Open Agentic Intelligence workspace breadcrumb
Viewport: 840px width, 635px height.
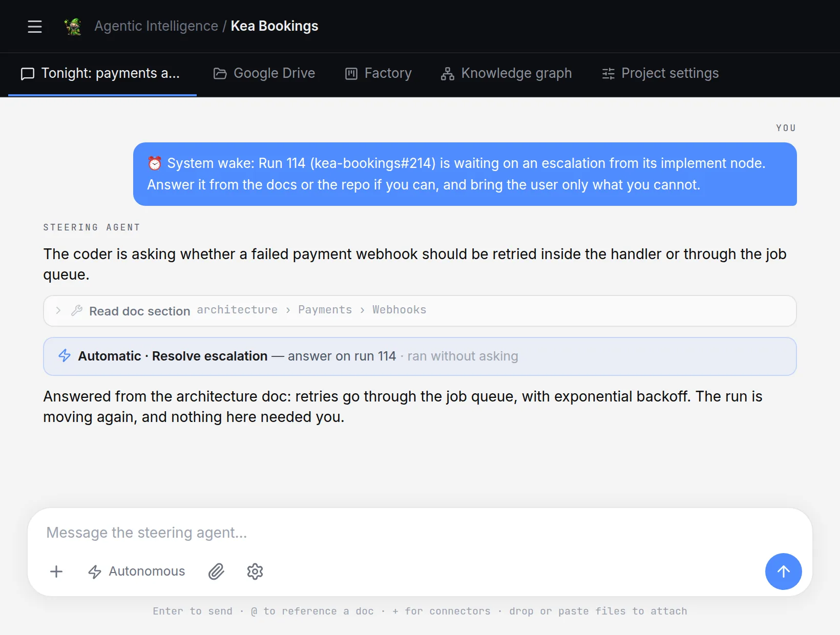pyautogui.click(x=156, y=26)
